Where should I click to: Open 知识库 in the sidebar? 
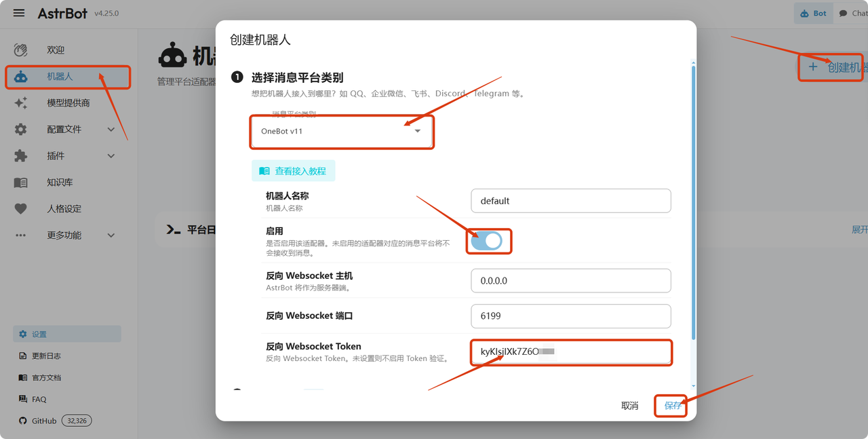tap(68, 183)
